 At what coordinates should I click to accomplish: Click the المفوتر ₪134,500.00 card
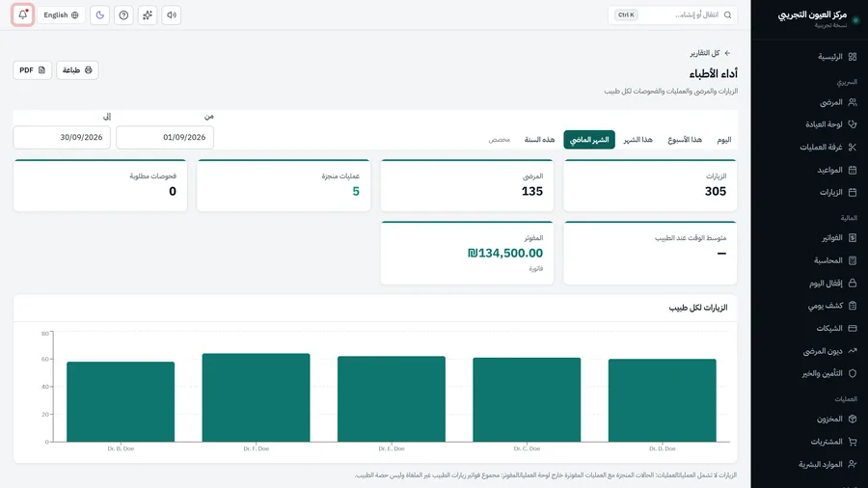(467, 253)
